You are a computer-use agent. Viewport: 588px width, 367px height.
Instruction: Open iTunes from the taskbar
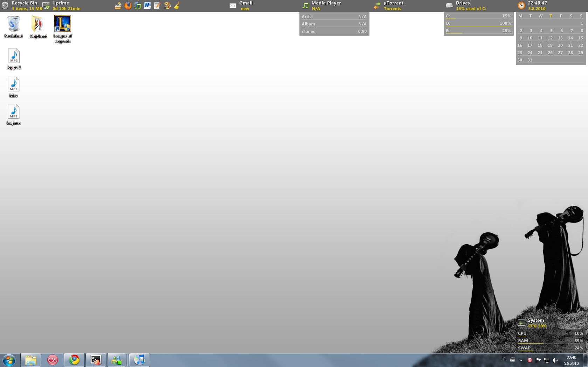coord(139,360)
